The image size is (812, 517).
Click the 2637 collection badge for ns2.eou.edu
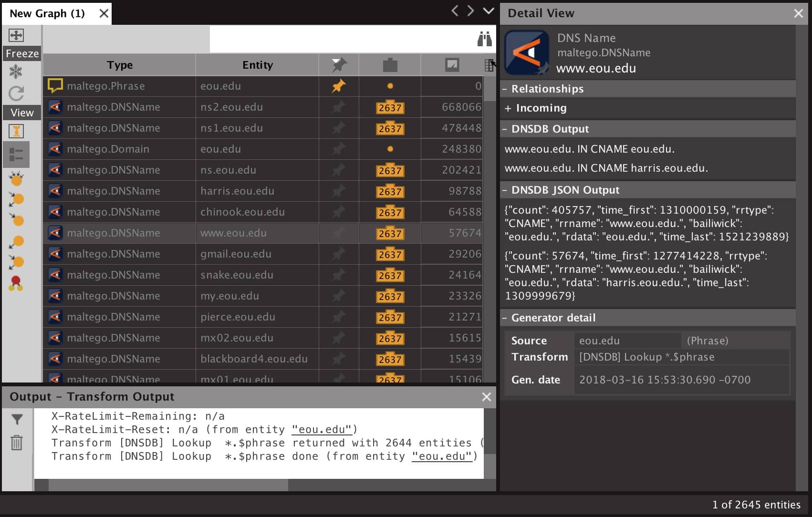(390, 108)
